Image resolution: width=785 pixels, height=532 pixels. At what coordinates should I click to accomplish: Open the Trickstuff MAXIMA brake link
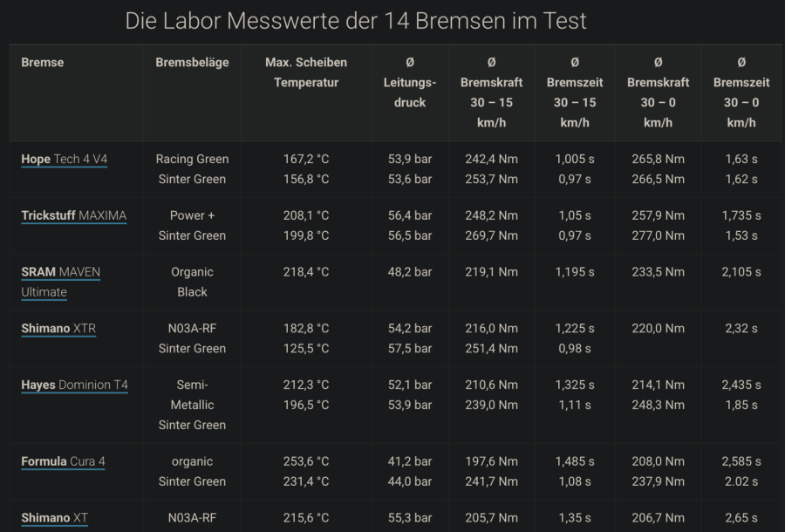[74, 215]
